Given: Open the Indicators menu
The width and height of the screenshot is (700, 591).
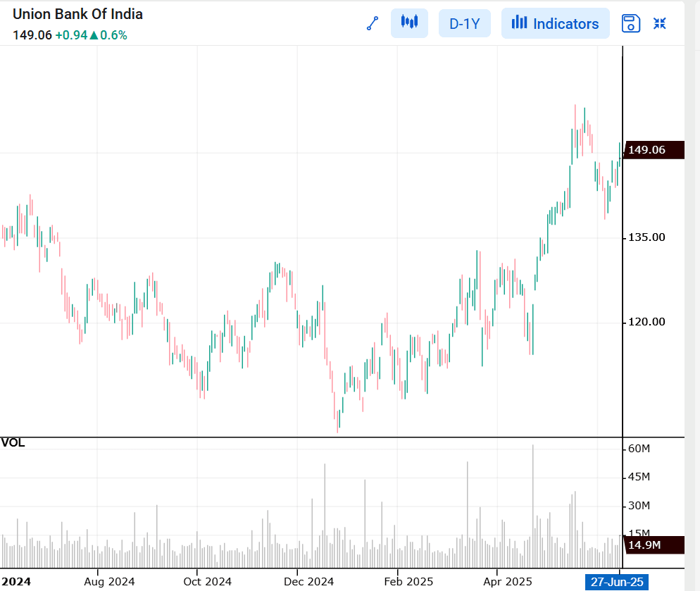Looking at the screenshot, I should pyautogui.click(x=556, y=24).
